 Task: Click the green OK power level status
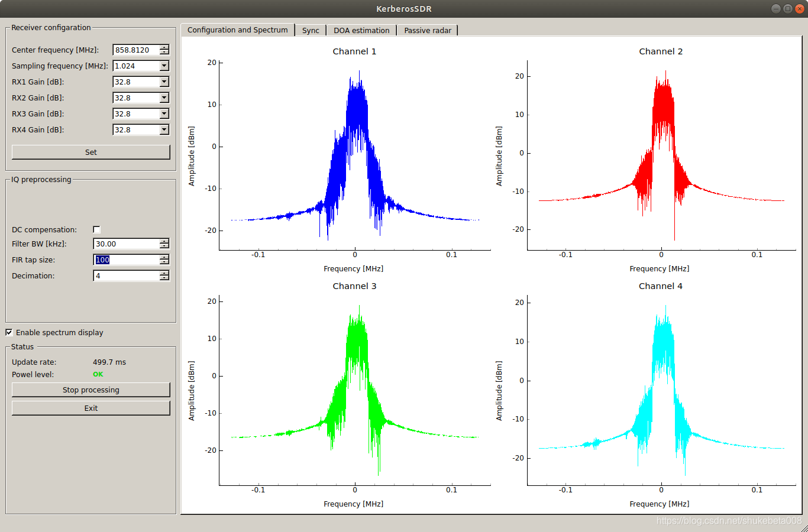click(x=98, y=374)
